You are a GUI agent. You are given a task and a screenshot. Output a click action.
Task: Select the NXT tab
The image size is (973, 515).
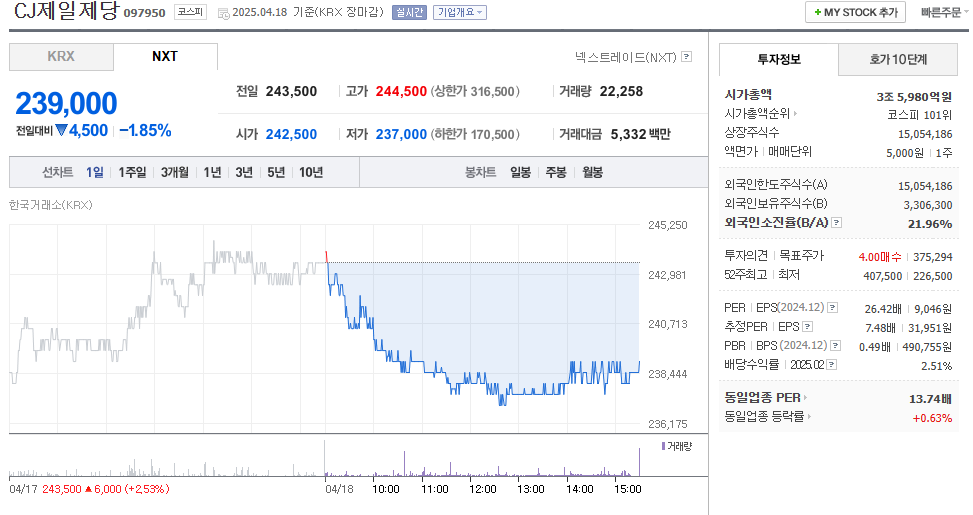(x=165, y=56)
